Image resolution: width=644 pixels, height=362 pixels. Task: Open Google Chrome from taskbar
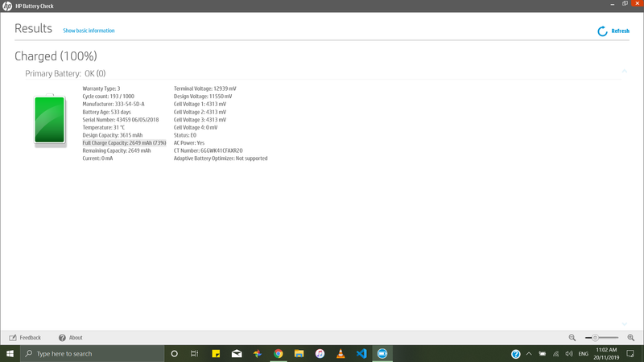[279, 353]
